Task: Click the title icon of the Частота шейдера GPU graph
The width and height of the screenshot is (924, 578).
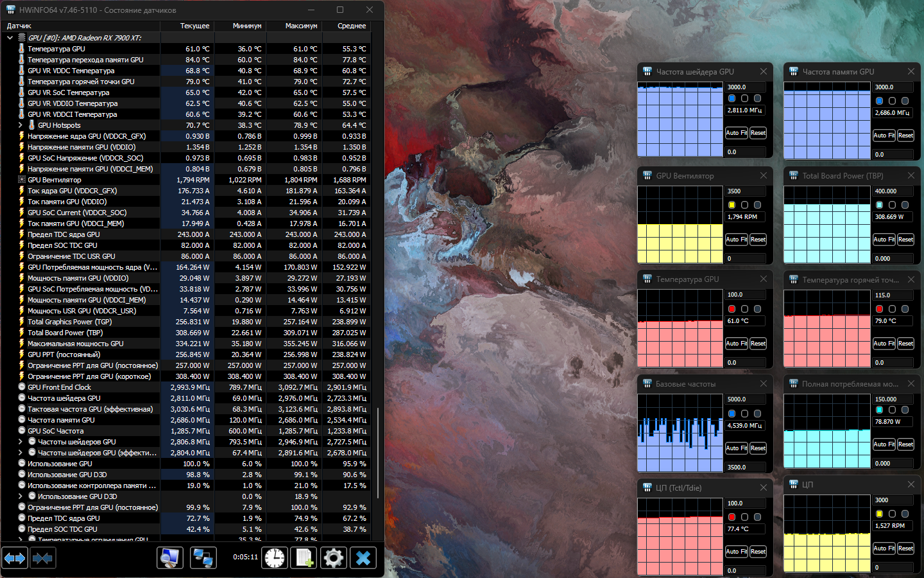Action: [x=647, y=71]
